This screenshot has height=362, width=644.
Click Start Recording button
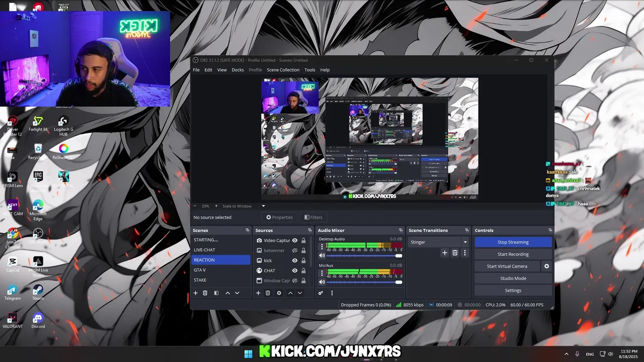click(x=513, y=254)
